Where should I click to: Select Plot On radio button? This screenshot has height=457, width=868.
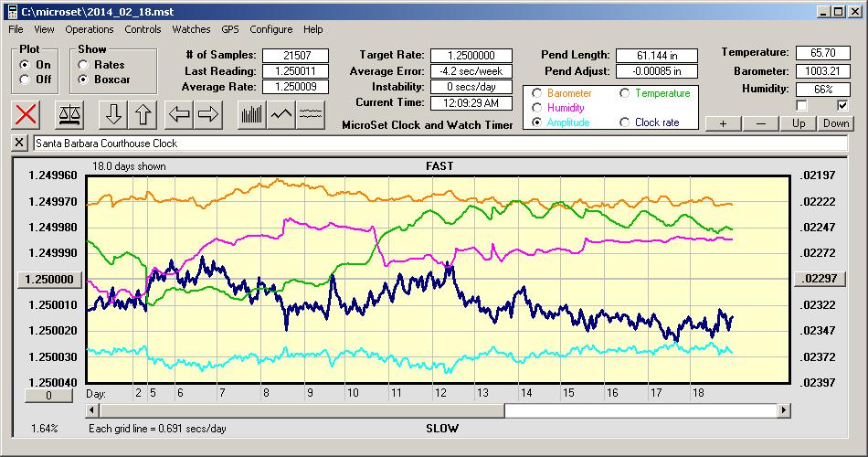(x=25, y=65)
